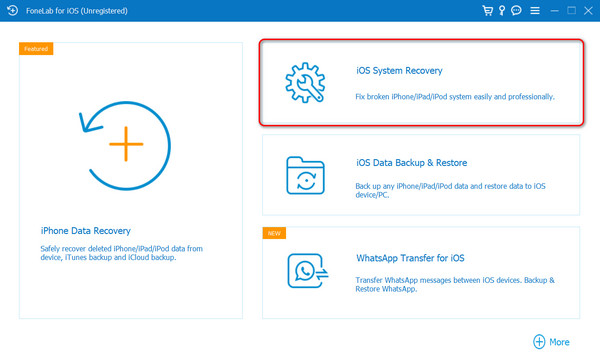Click "Safely recover deleted" description text
The image size is (600, 363).
tap(122, 253)
